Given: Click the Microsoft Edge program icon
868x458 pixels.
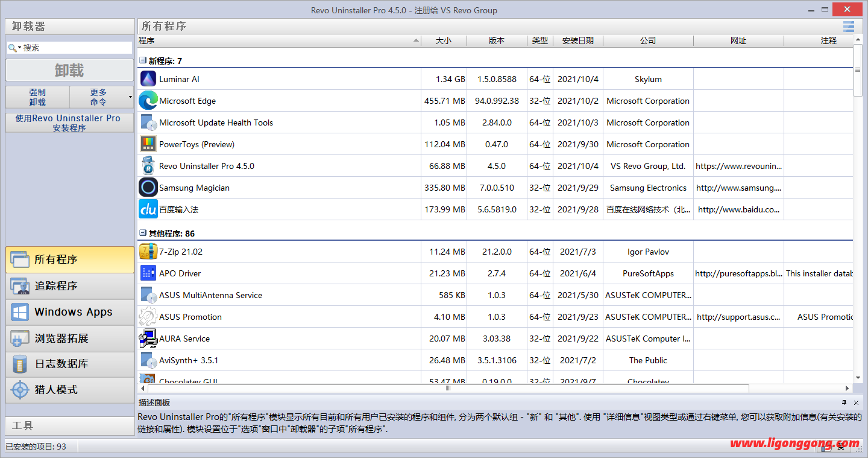Looking at the screenshot, I should [148, 101].
